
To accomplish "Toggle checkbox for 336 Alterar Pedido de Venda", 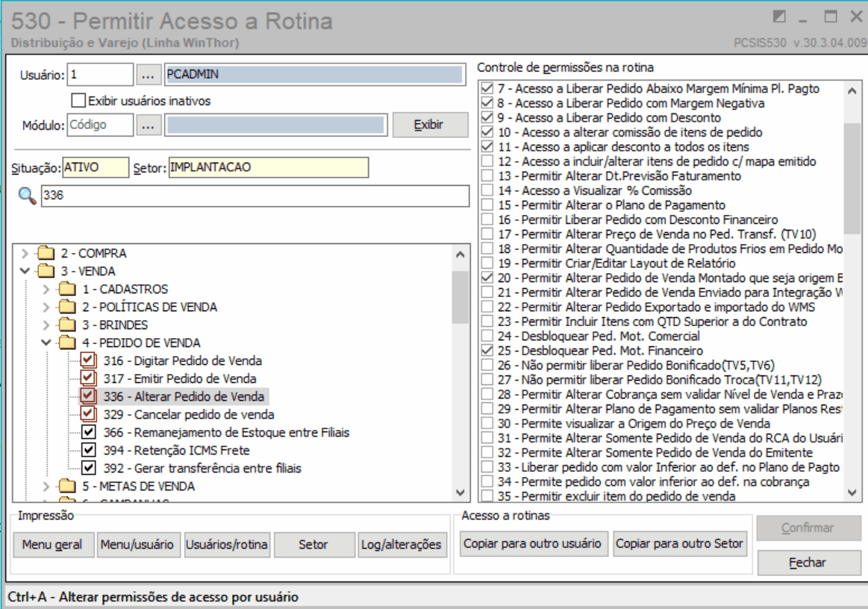I will coord(88,396).
